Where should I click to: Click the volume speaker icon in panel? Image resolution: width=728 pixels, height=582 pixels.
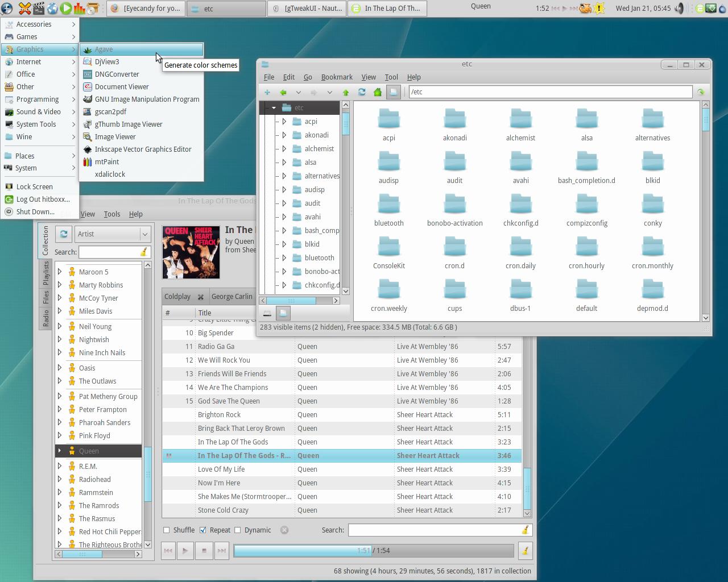click(680, 9)
